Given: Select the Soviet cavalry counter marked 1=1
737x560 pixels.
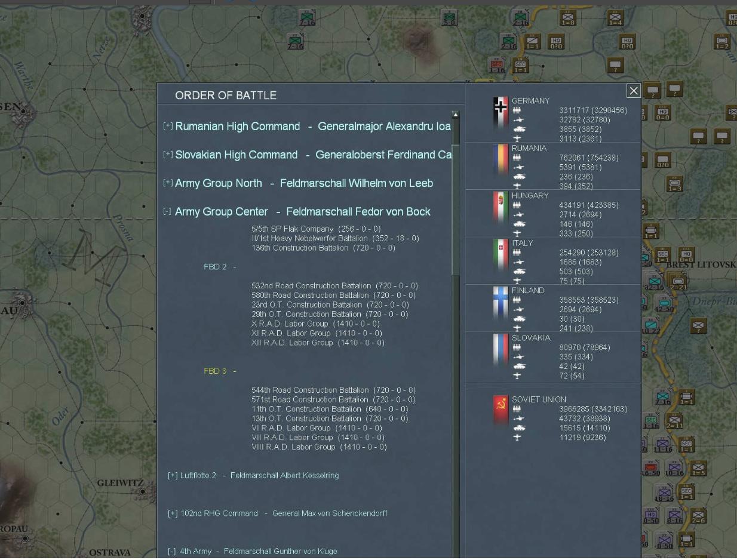Looking at the screenshot, I should [532, 42].
